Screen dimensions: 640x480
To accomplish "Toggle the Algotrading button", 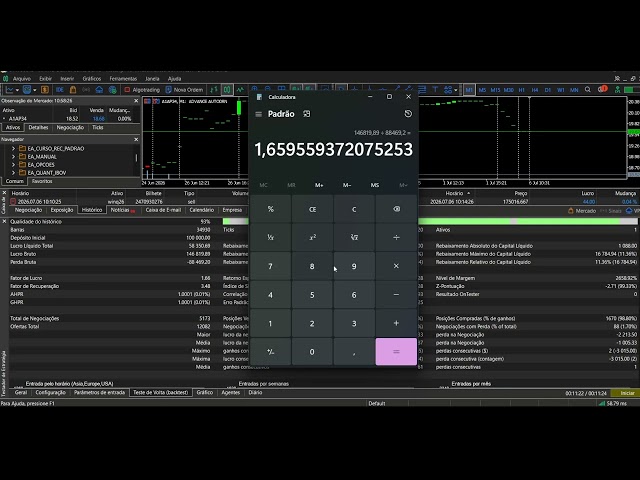I will 142,89.
